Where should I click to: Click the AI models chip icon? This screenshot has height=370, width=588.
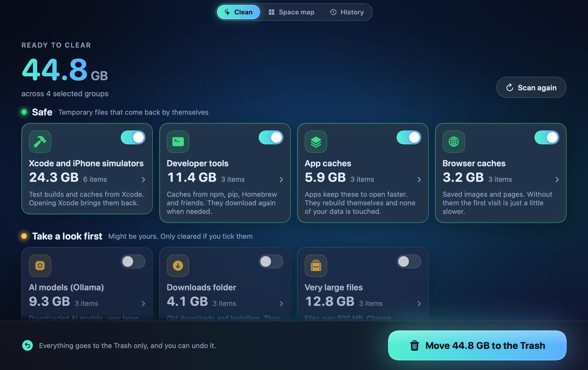click(x=40, y=266)
